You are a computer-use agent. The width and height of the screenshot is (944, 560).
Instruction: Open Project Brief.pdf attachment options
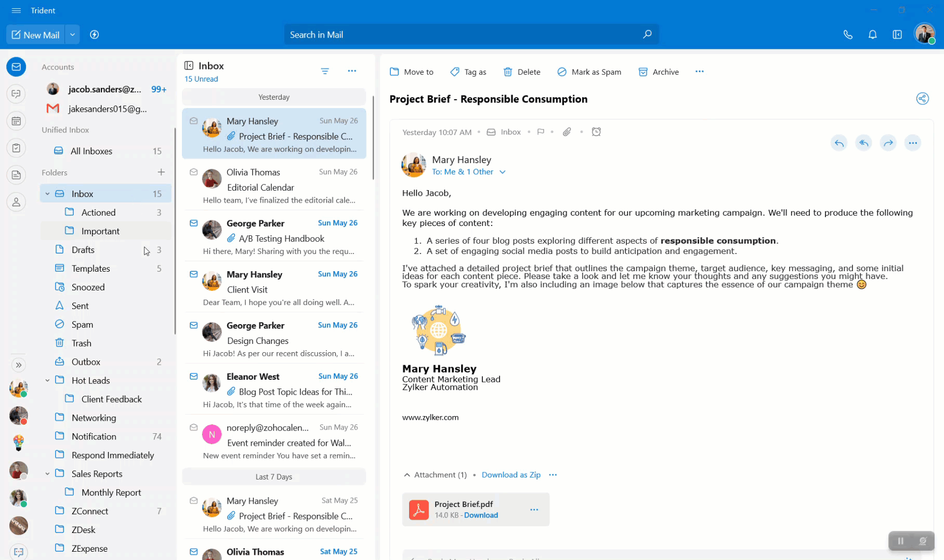(534, 510)
